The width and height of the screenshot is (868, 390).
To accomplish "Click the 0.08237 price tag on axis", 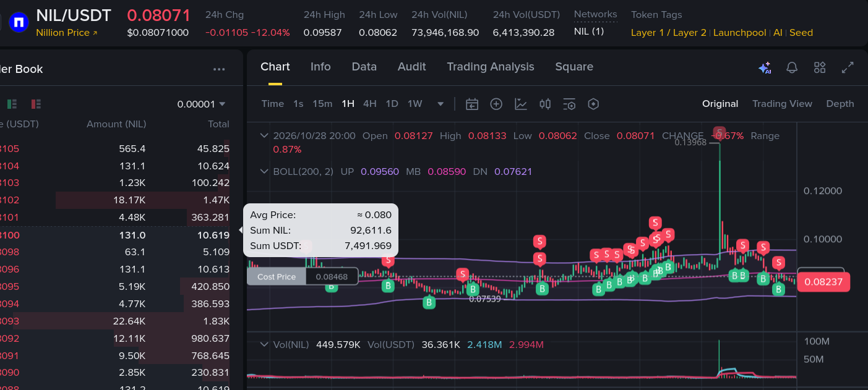I will pos(823,282).
